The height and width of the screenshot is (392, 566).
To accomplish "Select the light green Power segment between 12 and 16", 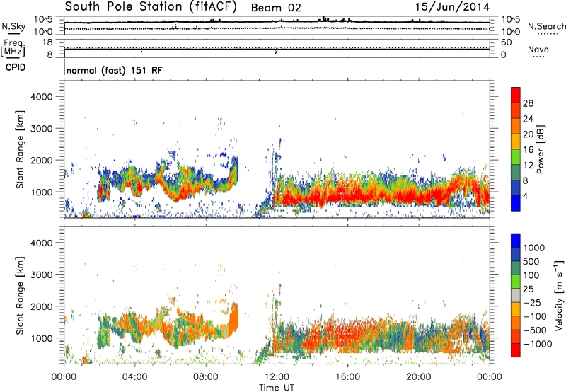I will (x=516, y=157).
